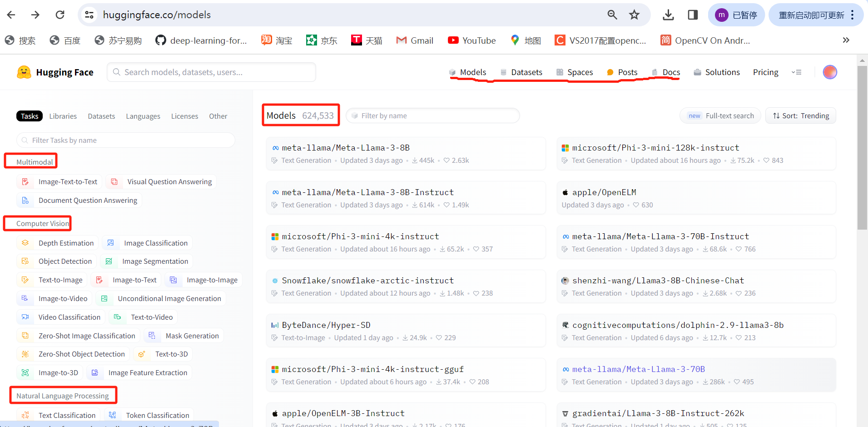This screenshot has width=868, height=427.
Task: Open the Datasets navigation tab
Action: pos(521,72)
